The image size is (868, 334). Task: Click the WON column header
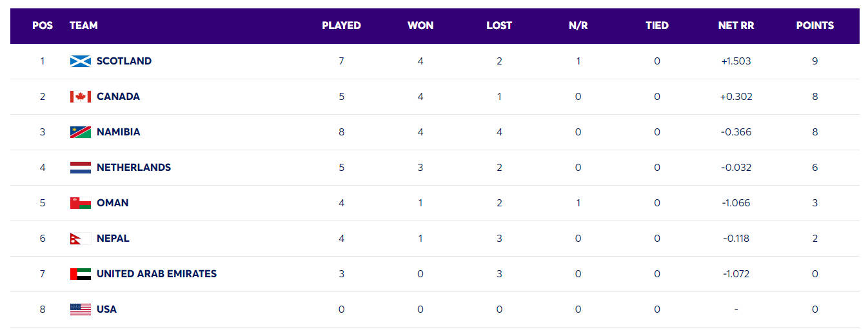pyautogui.click(x=420, y=26)
